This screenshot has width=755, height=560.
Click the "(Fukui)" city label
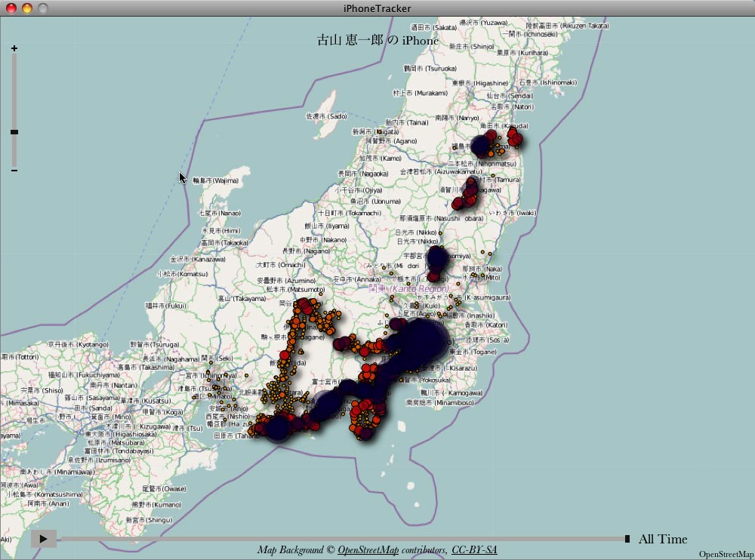click(x=176, y=306)
